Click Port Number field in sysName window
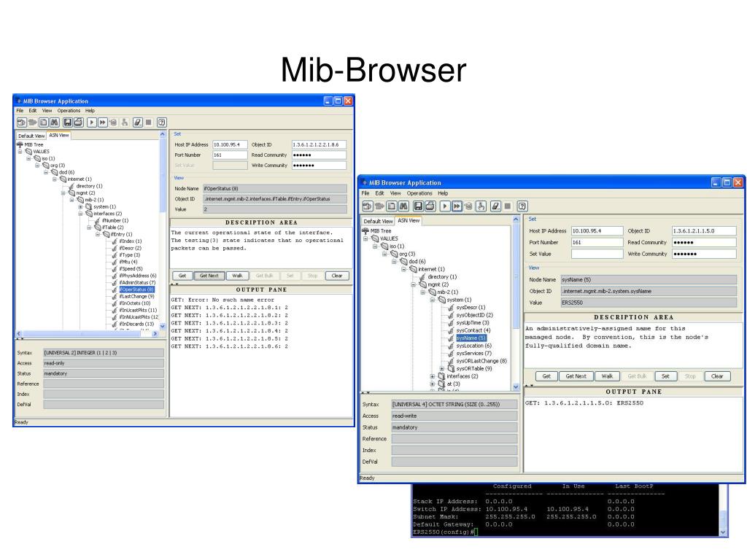747x560 pixels. coord(597,242)
